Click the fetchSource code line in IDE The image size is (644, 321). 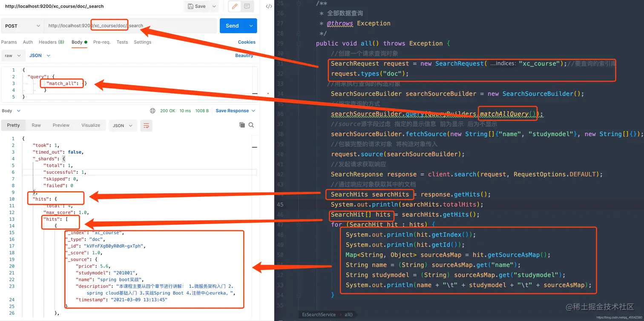487,134
